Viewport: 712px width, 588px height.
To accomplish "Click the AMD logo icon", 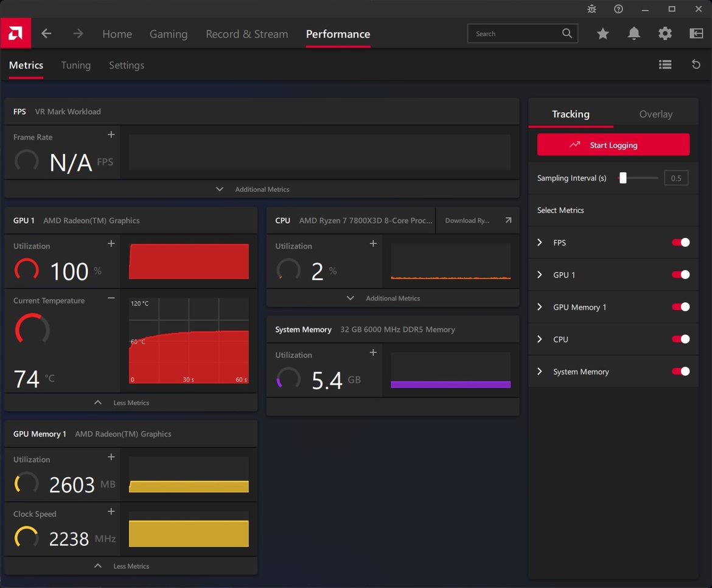I will tap(15, 33).
